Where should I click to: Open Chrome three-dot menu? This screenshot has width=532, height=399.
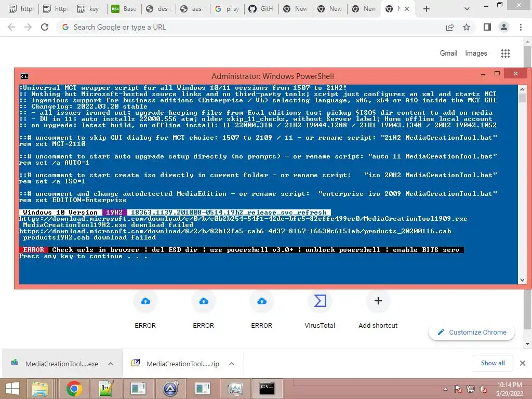click(521, 27)
